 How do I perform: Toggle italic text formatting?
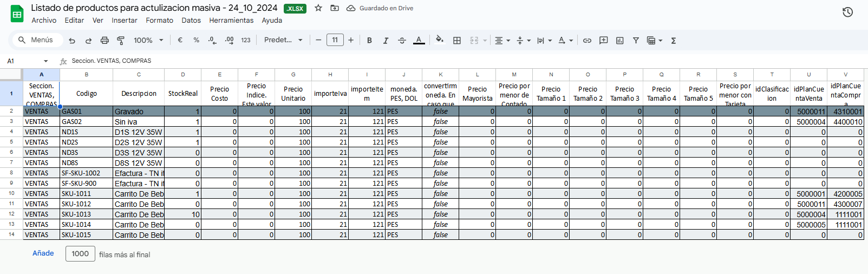pos(386,41)
